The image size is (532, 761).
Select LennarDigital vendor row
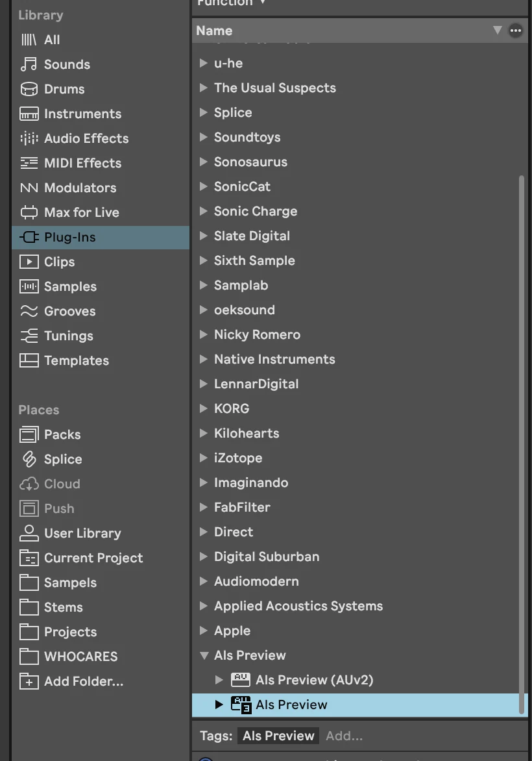(x=360, y=383)
